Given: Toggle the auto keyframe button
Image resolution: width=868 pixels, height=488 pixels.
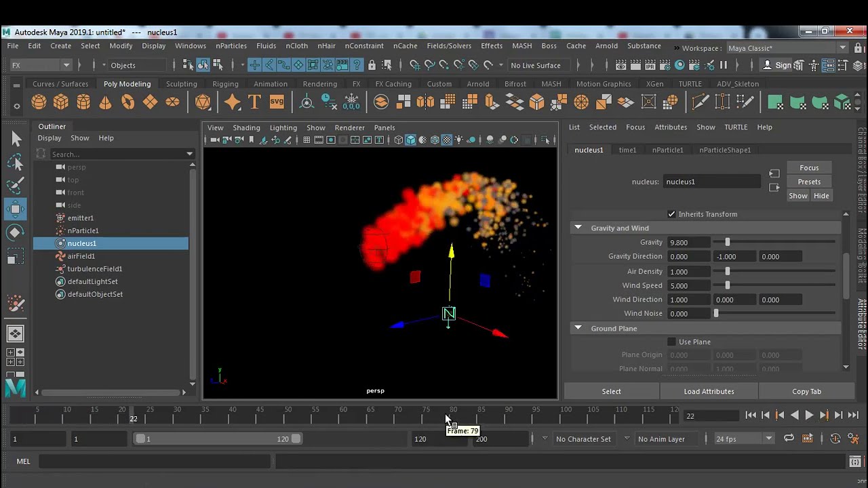Looking at the screenshot, I should pyautogui.click(x=835, y=439).
